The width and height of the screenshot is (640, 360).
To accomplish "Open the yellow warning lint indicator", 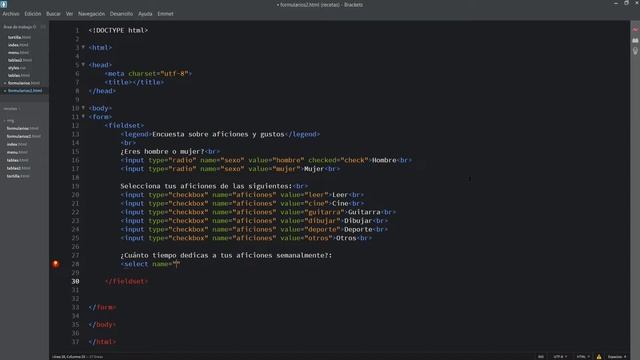I will pos(599,356).
